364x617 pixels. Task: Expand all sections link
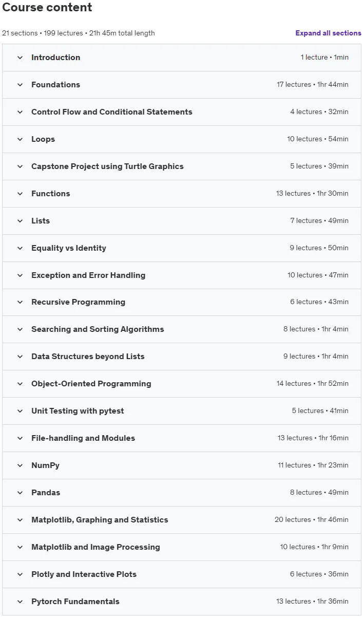coord(328,33)
